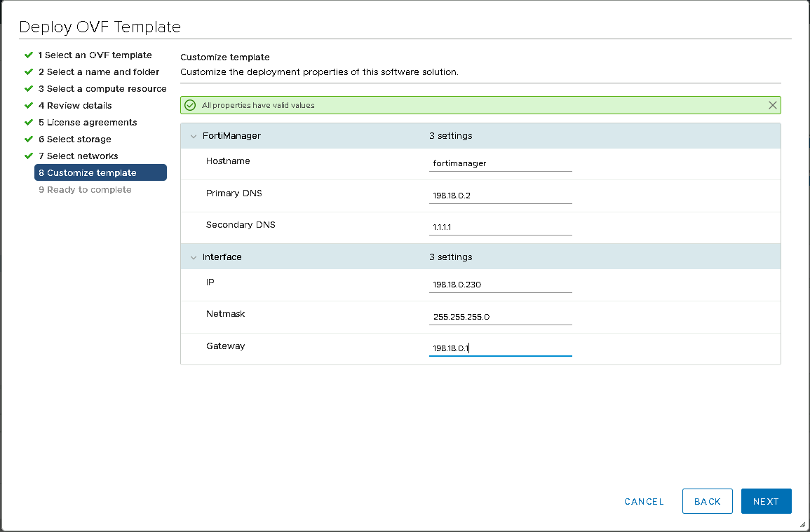Screen dimensions: 810x532
Task: Go back to step 7 Select networks
Action: 78,156
